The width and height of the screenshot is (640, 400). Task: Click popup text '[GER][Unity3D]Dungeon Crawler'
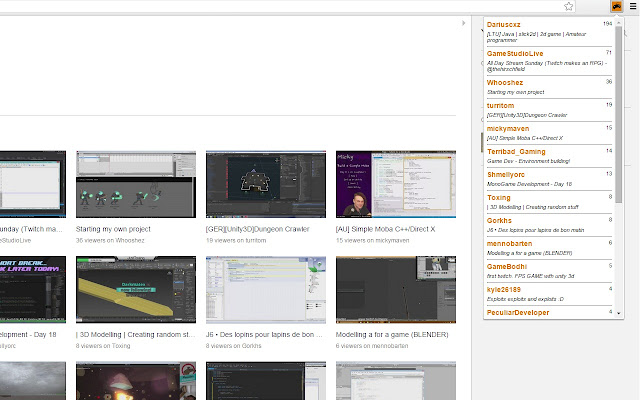(527, 115)
